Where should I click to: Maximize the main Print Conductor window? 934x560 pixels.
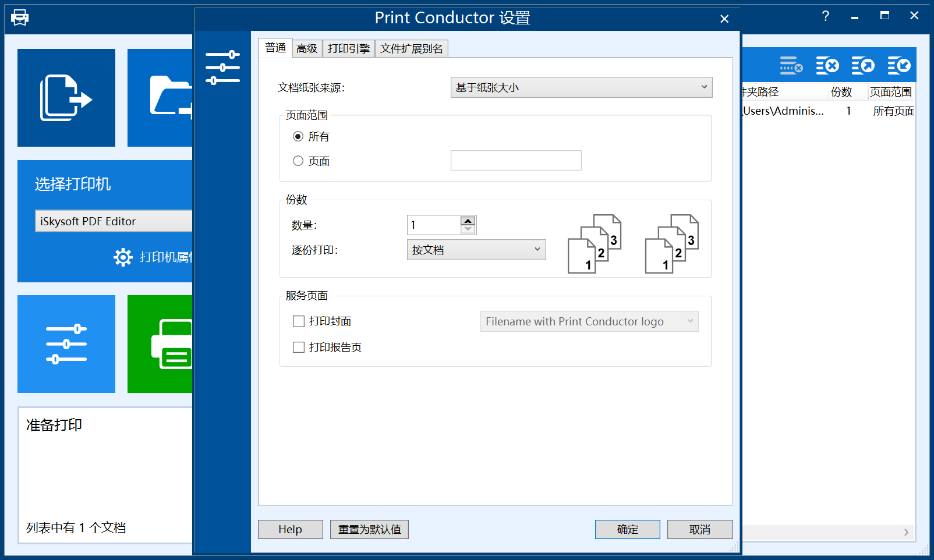click(885, 16)
